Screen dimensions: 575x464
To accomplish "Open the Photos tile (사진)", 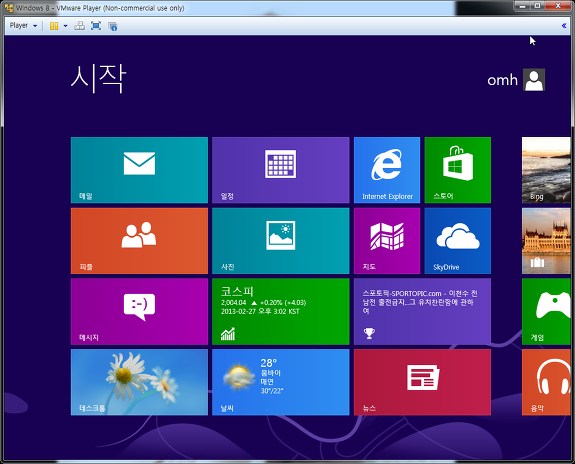I will [x=281, y=241].
